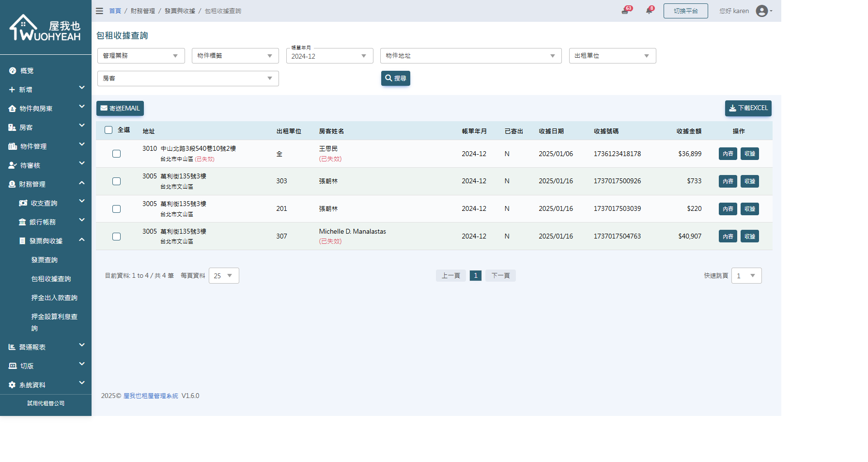Click the 首頁 breadcrumb link

coord(115,11)
